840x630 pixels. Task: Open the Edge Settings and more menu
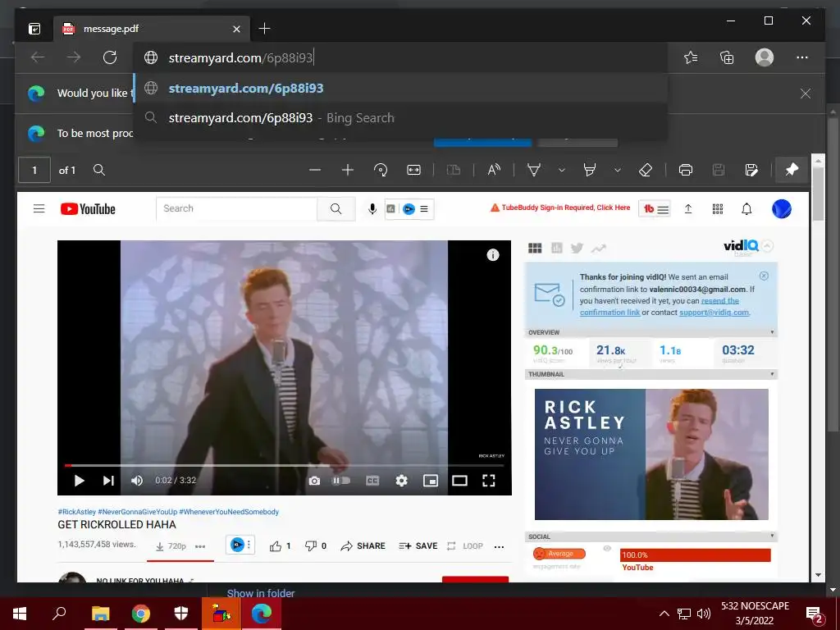(x=802, y=57)
